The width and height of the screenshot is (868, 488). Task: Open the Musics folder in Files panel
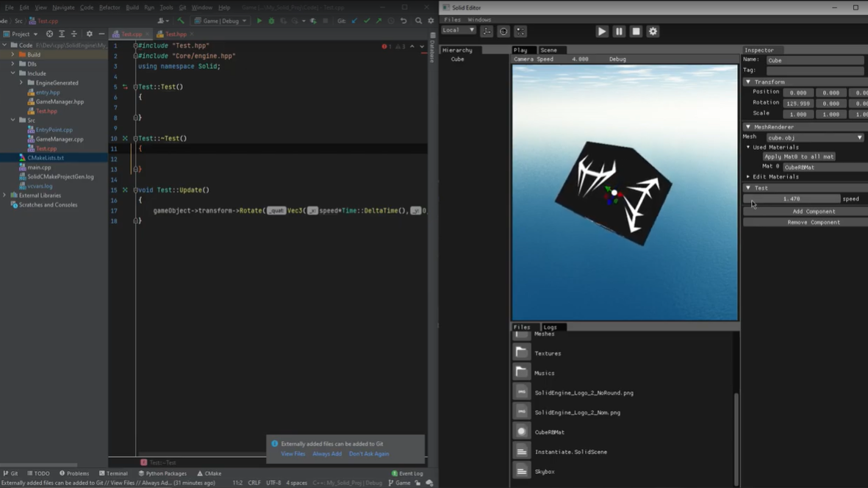click(521, 372)
